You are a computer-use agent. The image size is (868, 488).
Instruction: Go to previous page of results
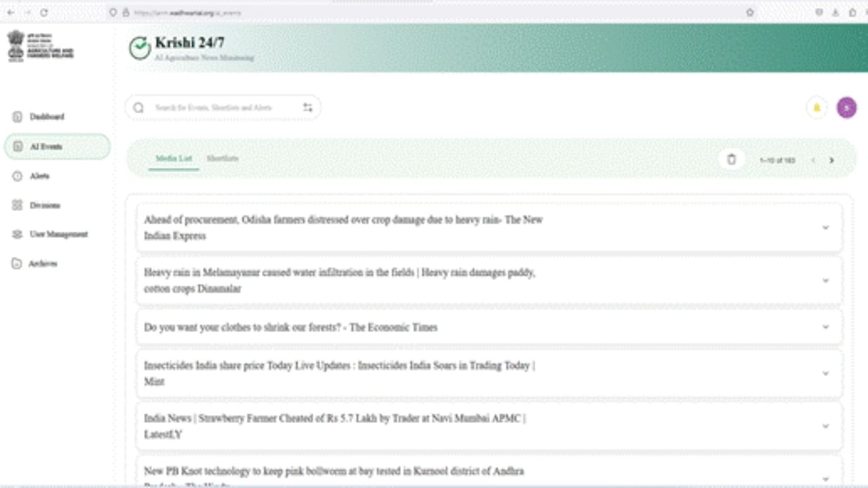point(813,161)
